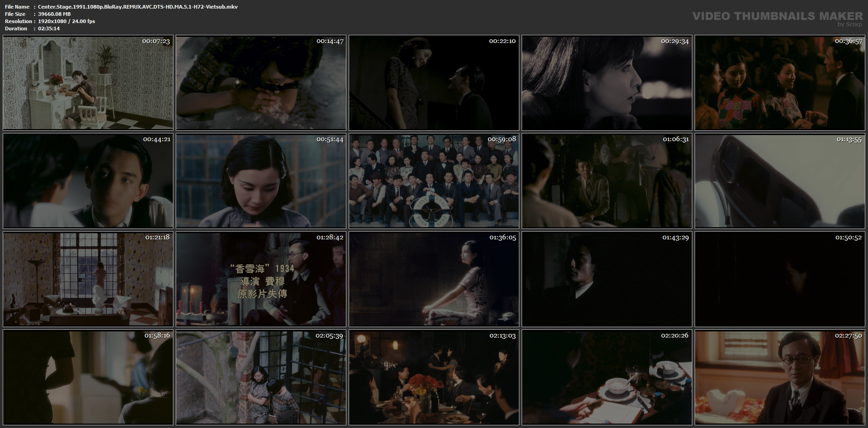Select the frame at 00:14:47

pyautogui.click(x=261, y=83)
